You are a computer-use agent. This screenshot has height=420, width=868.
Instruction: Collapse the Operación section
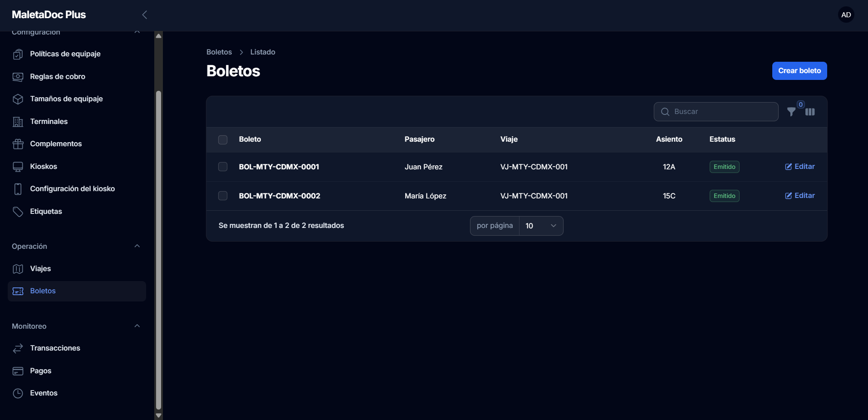tap(137, 246)
